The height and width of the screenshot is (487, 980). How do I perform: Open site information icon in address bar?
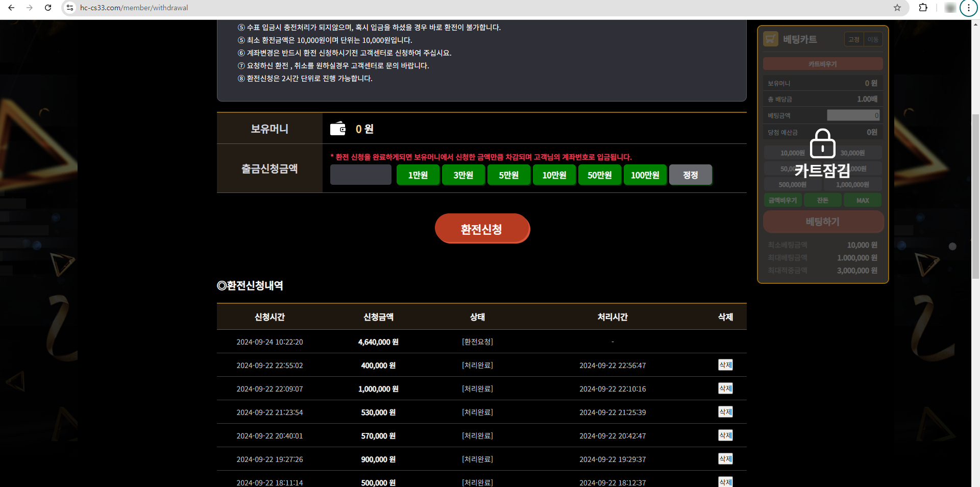tap(70, 8)
